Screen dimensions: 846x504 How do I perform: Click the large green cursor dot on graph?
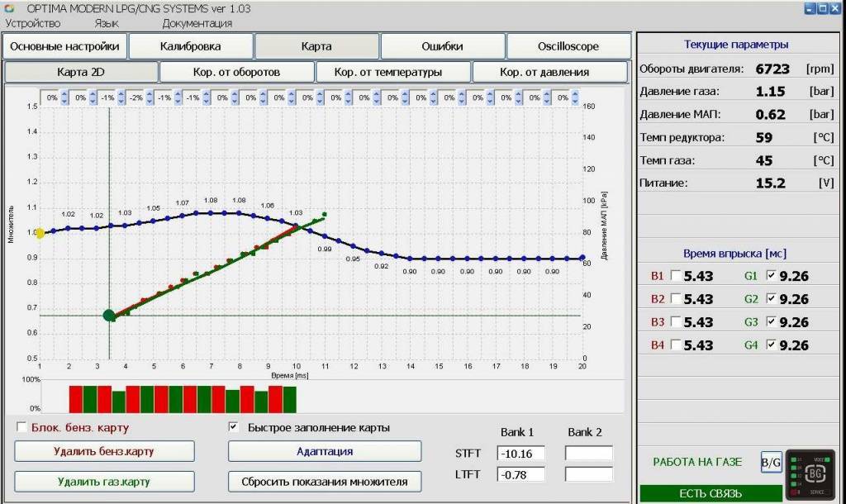(x=109, y=316)
